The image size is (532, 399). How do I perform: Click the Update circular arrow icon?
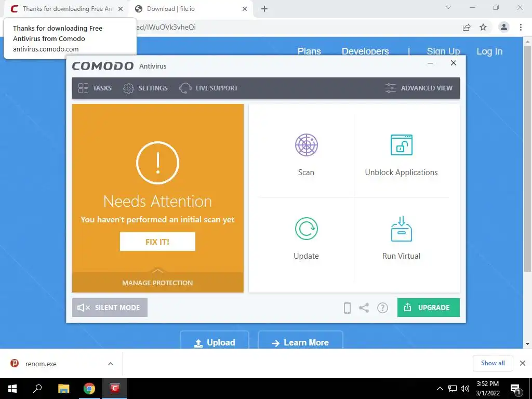[x=306, y=229]
